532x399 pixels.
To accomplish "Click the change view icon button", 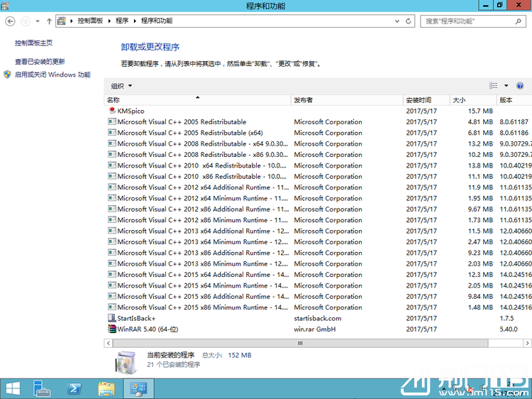I will click(493, 86).
